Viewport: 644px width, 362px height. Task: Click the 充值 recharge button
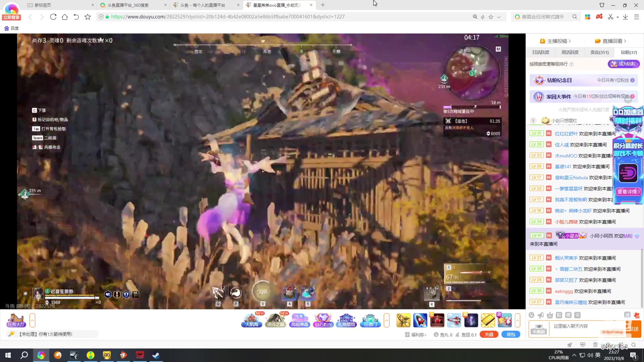[x=489, y=335]
